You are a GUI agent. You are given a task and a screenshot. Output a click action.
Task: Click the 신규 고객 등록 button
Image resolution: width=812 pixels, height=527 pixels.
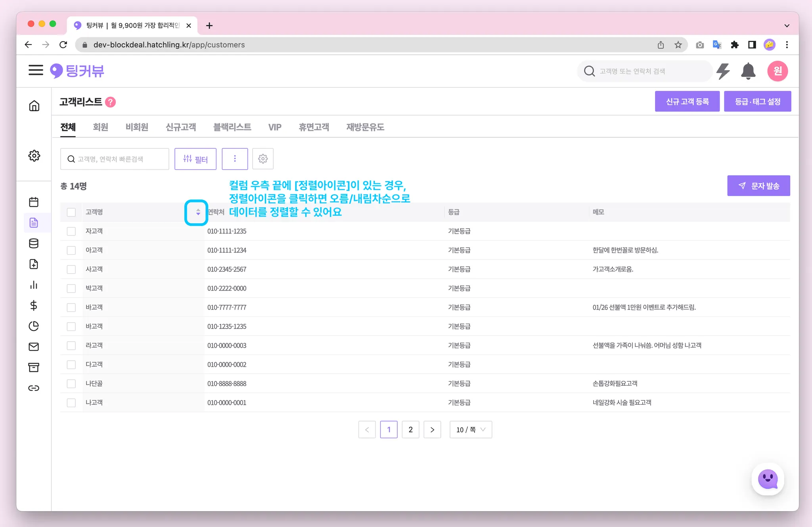click(x=687, y=101)
